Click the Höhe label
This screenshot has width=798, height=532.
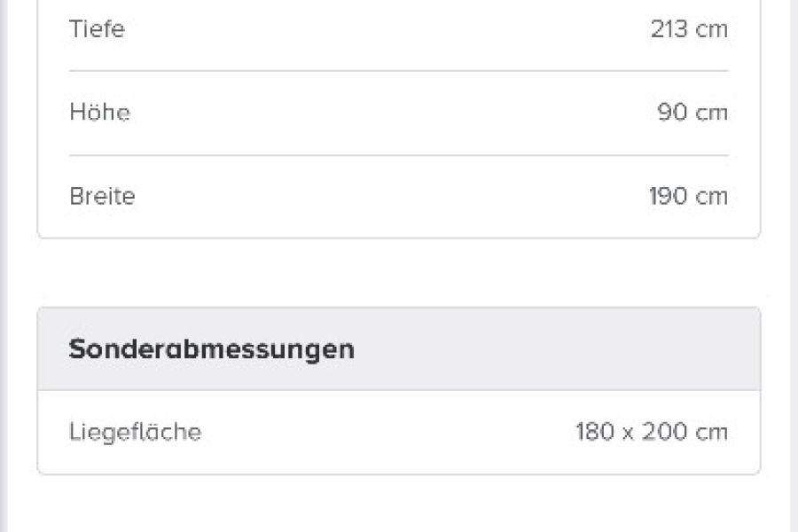click(99, 112)
